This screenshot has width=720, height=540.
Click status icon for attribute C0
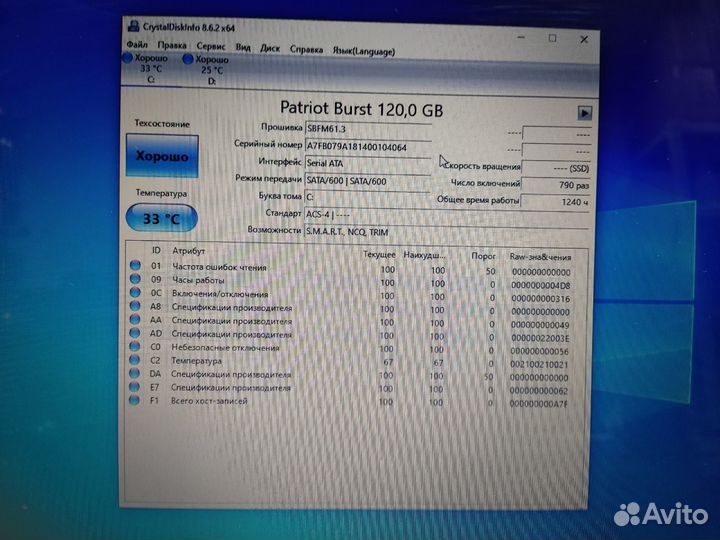click(135, 346)
